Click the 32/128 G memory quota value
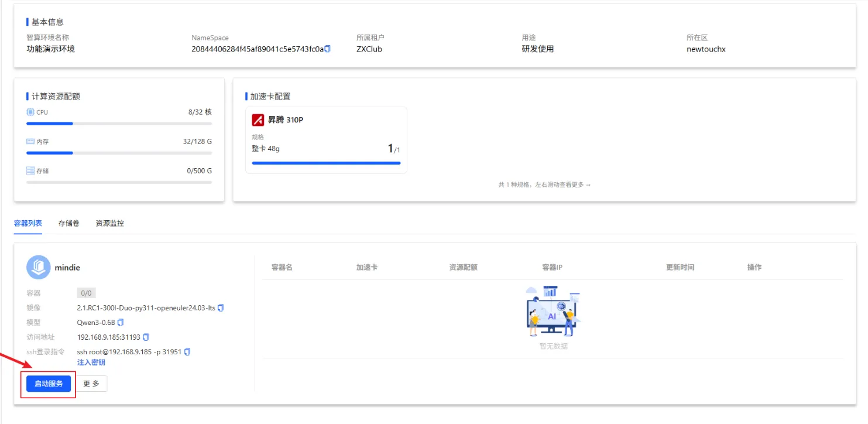The image size is (868, 424). 197,141
